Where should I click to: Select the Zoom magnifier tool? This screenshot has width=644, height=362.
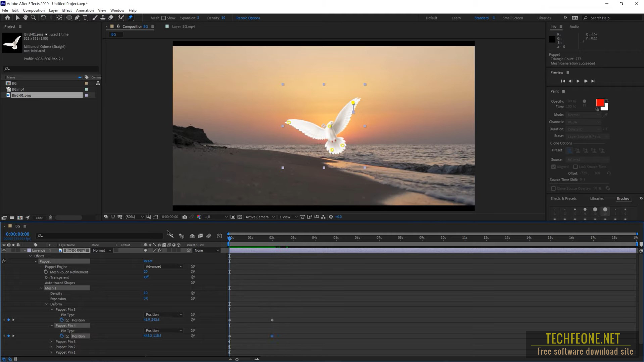pyautogui.click(x=33, y=18)
